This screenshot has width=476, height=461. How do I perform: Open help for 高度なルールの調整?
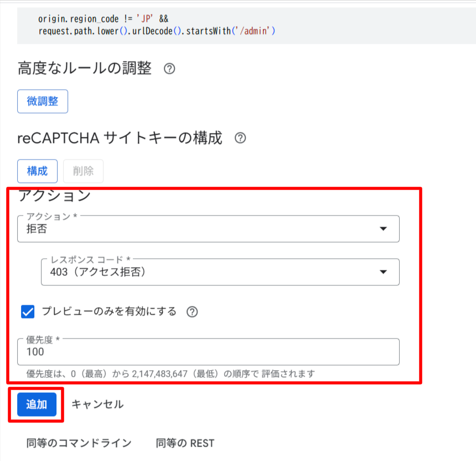tap(169, 69)
